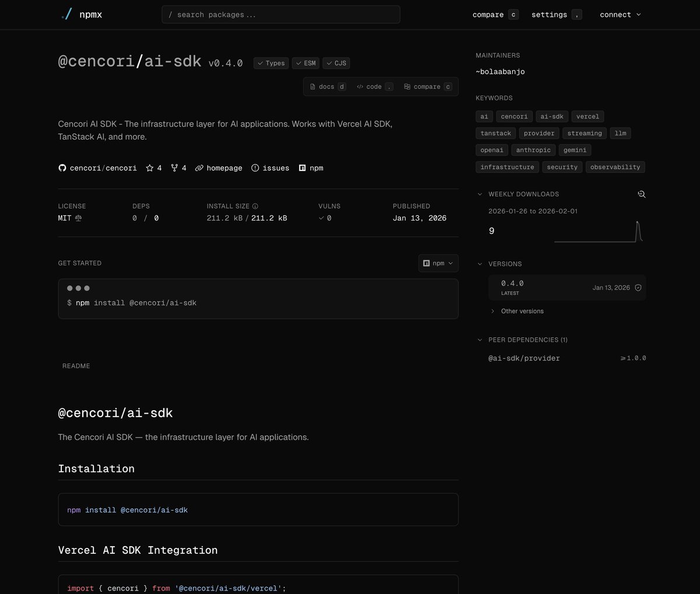Select the 'security' keyword tag
Viewport: 700px width, 594px height.
562,167
